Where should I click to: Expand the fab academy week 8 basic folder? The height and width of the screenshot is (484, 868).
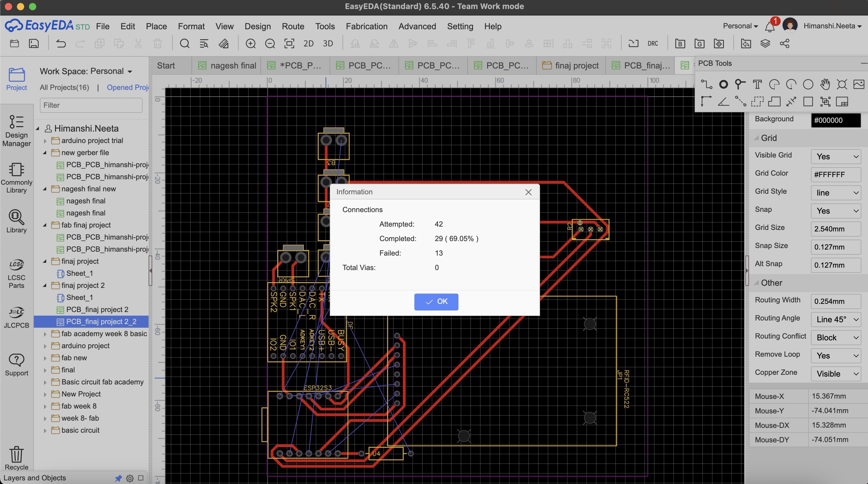[45, 334]
